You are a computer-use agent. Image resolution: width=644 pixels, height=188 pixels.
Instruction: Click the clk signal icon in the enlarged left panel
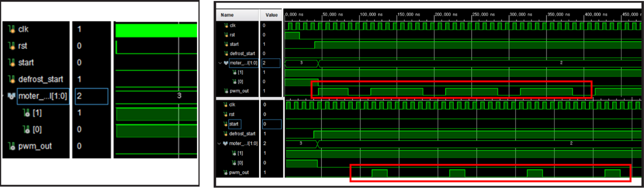point(11,29)
